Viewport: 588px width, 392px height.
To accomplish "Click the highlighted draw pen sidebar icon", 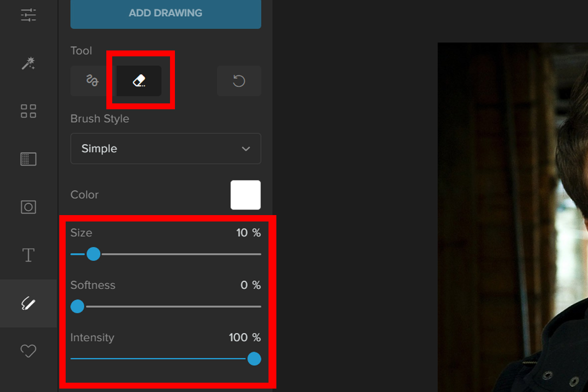I will point(28,304).
